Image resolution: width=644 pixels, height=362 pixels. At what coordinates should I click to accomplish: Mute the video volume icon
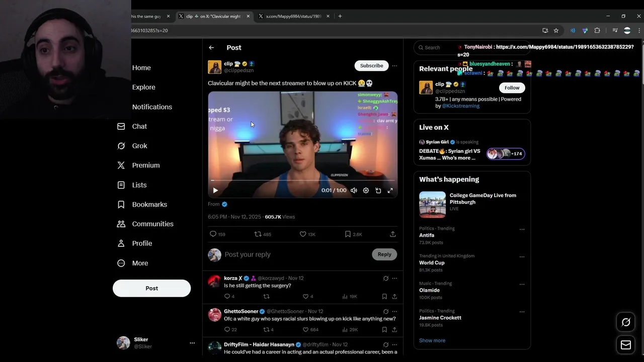[x=354, y=191]
